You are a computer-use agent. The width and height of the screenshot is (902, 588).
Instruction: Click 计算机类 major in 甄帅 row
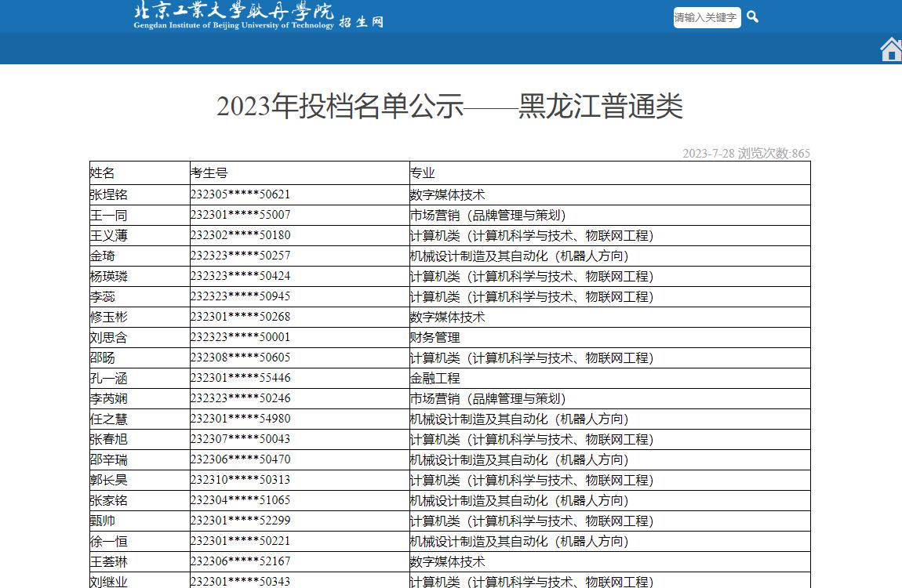(x=532, y=521)
